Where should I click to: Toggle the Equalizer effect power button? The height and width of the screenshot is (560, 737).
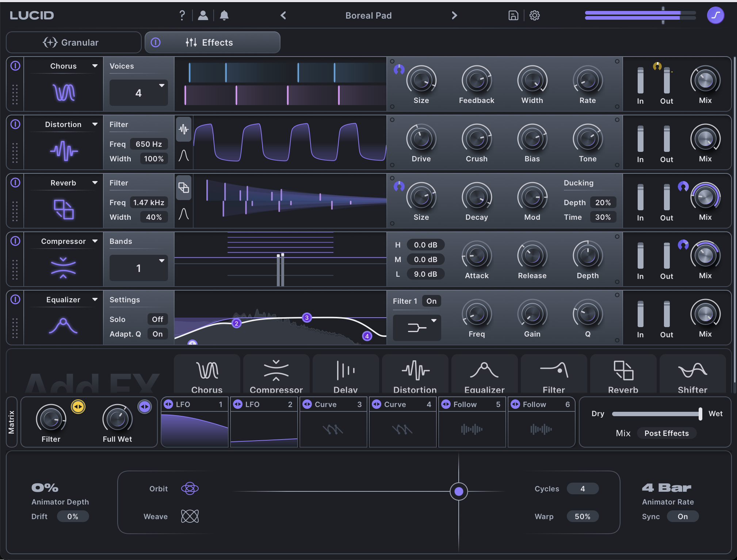click(x=15, y=299)
